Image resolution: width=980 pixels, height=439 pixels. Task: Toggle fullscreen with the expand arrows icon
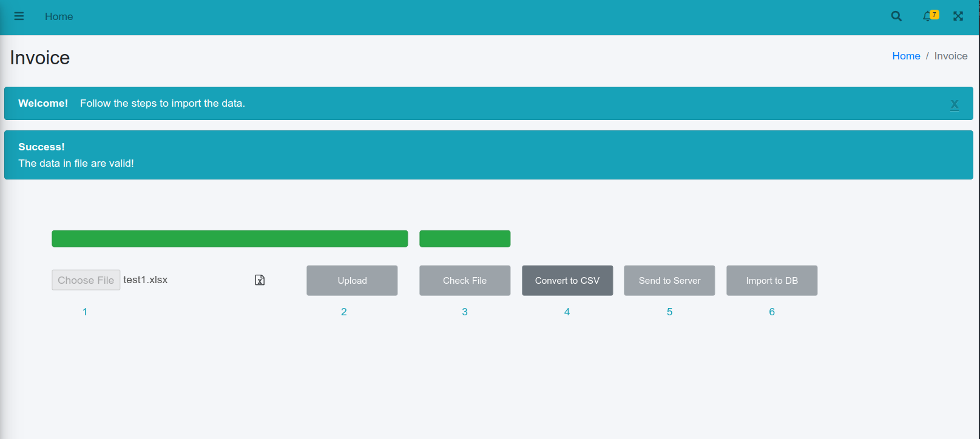click(958, 16)
